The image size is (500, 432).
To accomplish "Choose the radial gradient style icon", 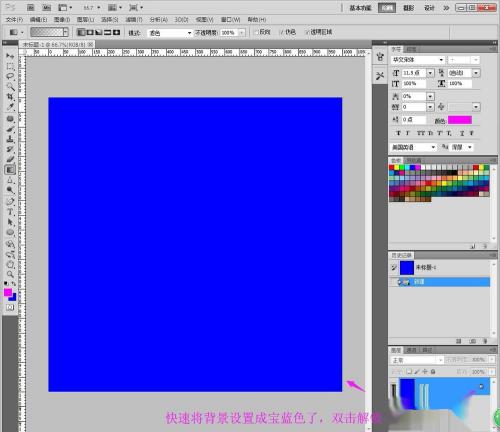I will click(90, 32).
